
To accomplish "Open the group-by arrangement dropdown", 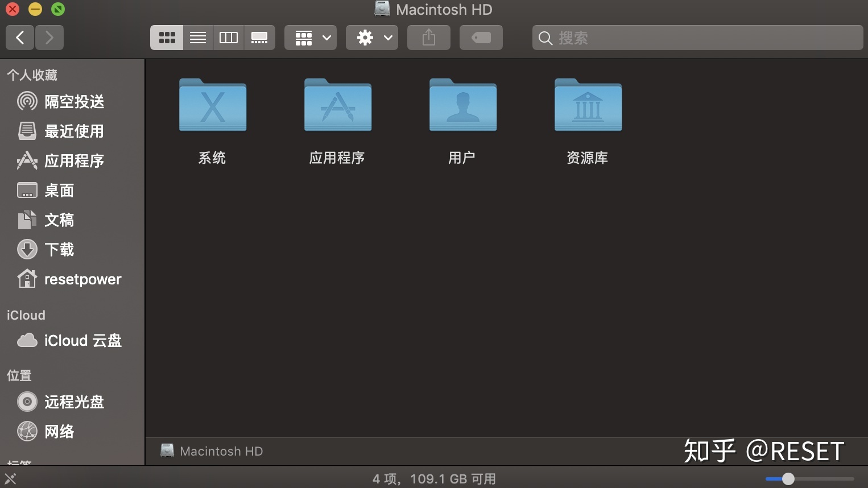I will pyautogui.click(x=311, y=38).
